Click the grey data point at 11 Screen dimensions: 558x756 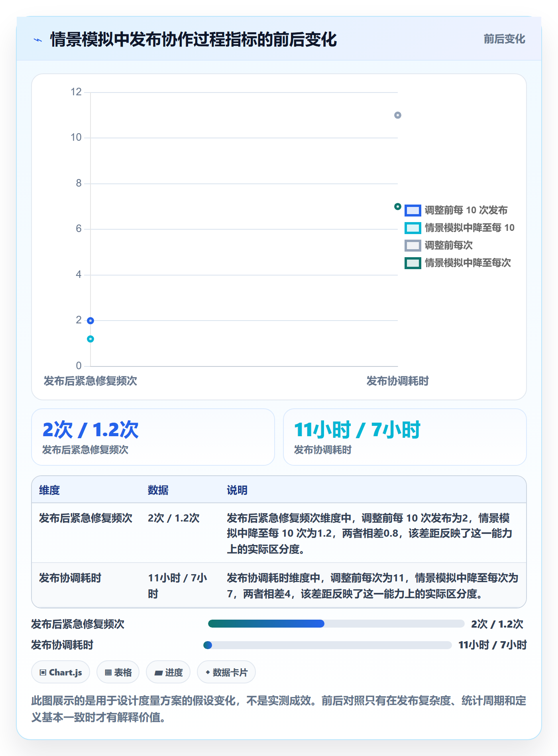click(x=398, y=115)
